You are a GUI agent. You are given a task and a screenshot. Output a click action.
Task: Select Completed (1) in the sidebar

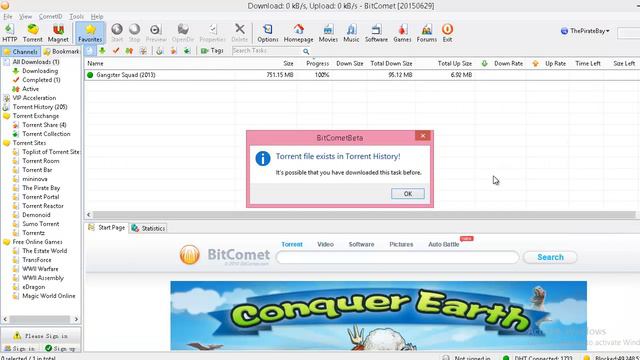[x=41, y=80]
